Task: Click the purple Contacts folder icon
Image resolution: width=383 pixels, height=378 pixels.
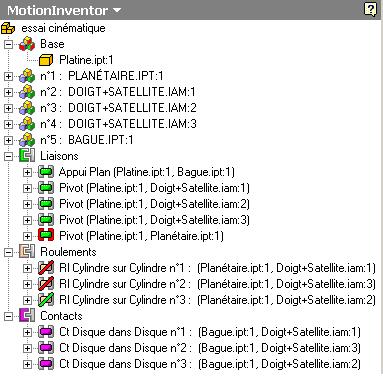Action: click(27, 316)
